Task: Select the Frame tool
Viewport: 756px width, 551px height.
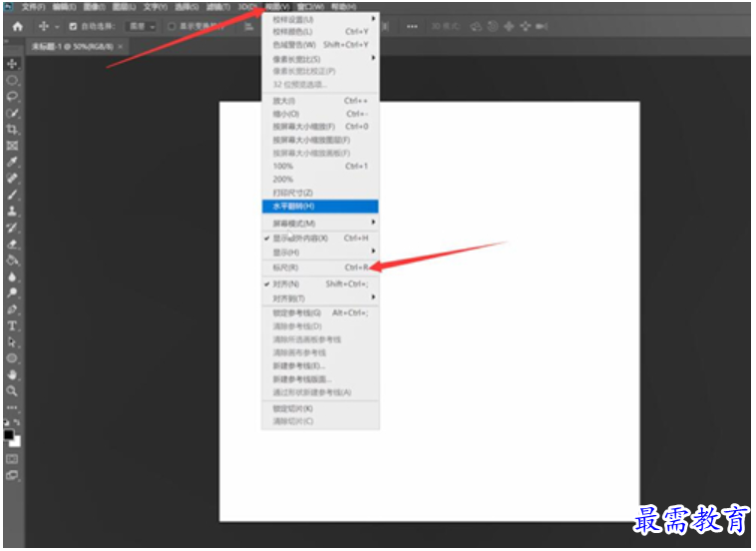Action: click(12, 146)
